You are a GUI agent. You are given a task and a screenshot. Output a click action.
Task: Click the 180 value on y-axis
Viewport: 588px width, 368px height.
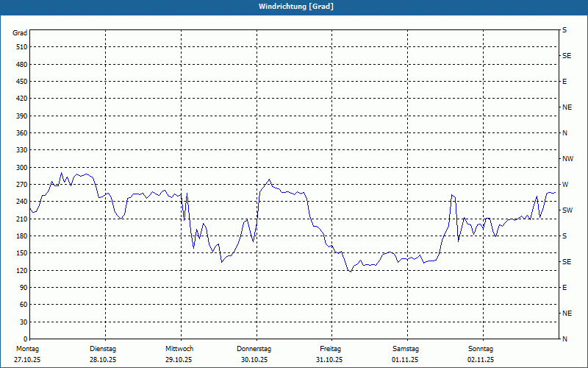20,236
